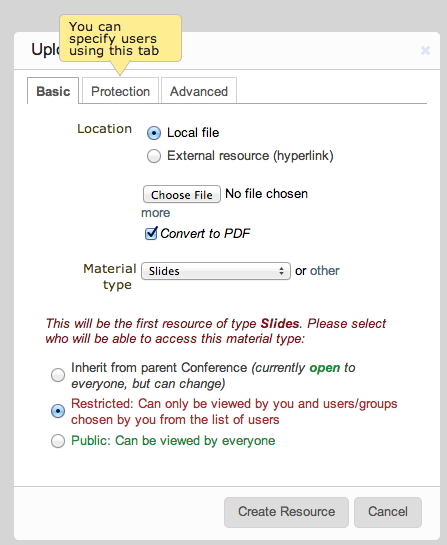Click the "other" material type link
The width and height of the screenshot is (447, 545).
click(x=324, y=271)
